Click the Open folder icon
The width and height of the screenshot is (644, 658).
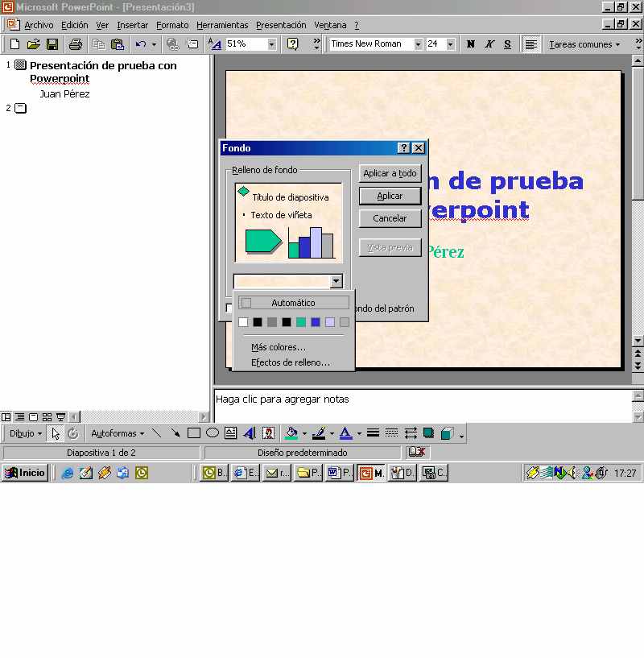33,44
